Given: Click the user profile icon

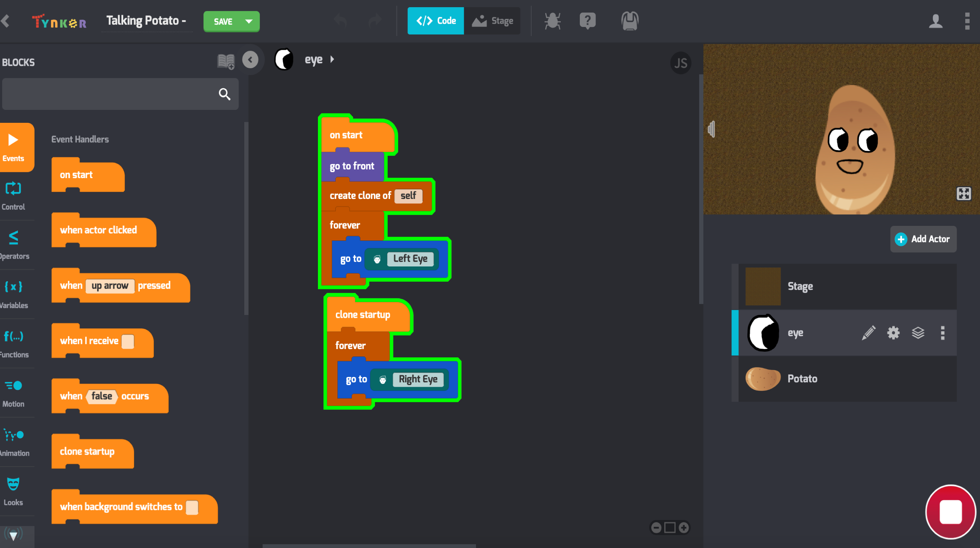Looking at the screenshot, I should pyautogui.click(x=935, y=21).
